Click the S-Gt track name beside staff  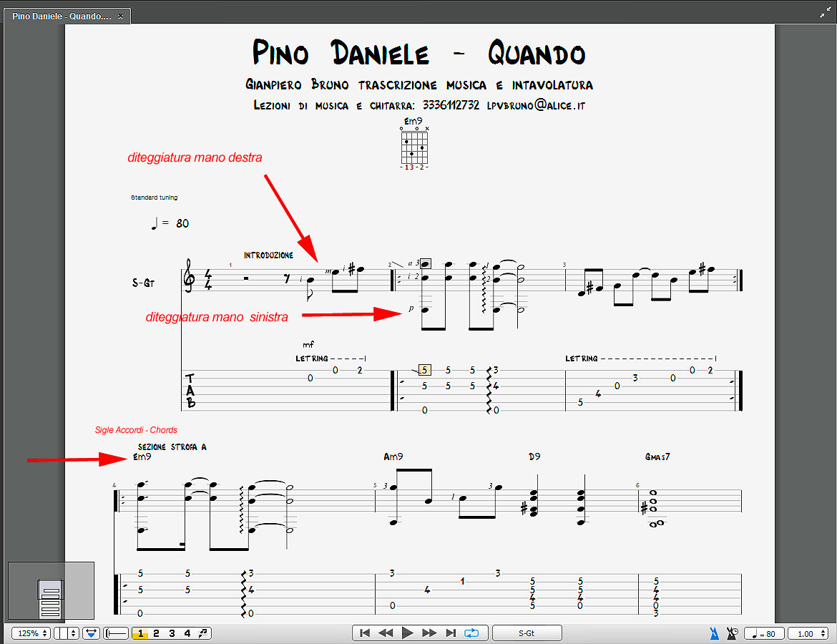pyautogui.click(x=144, y=283)
